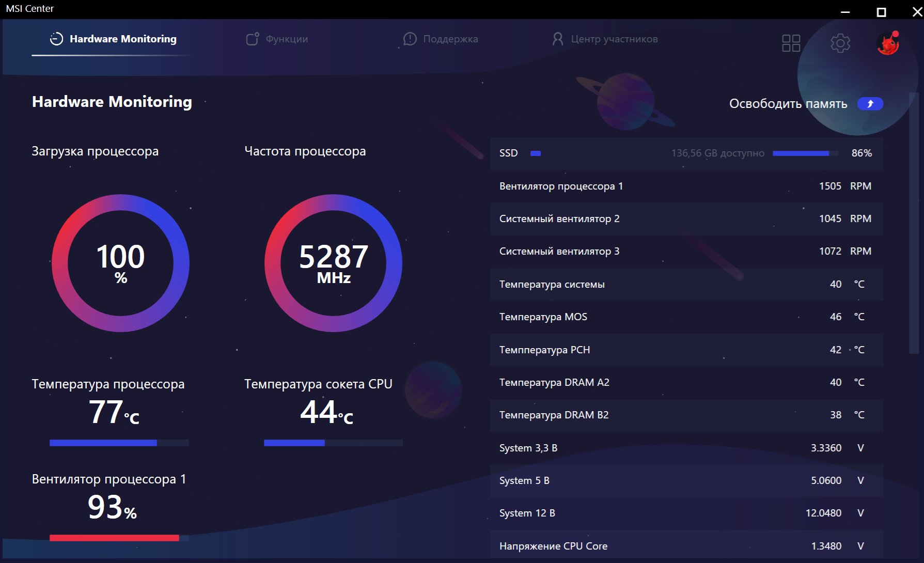Click the Центр участников person icon
Image resolution: width=924 pixels, height=563 pixels.
[x=558, y=39]
